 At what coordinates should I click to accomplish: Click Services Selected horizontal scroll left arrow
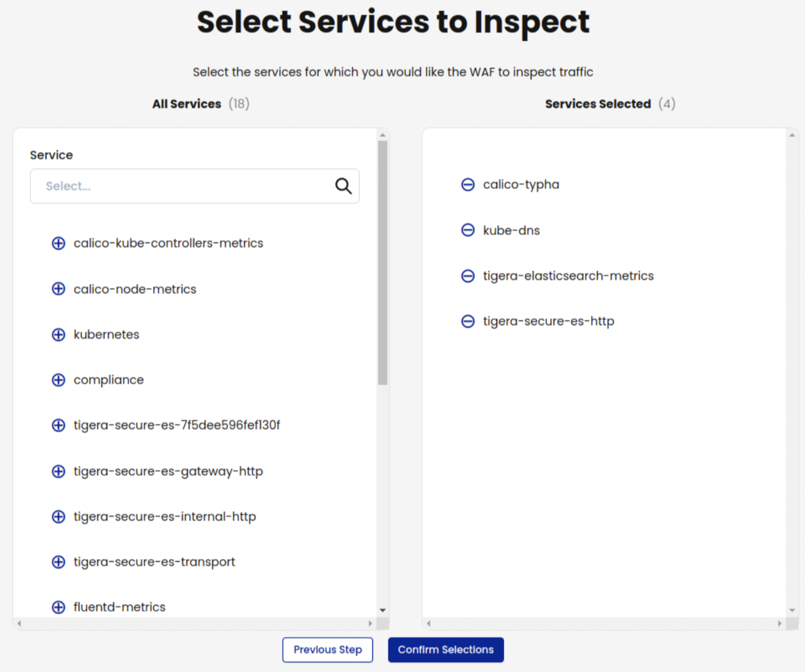pos(429,623)
